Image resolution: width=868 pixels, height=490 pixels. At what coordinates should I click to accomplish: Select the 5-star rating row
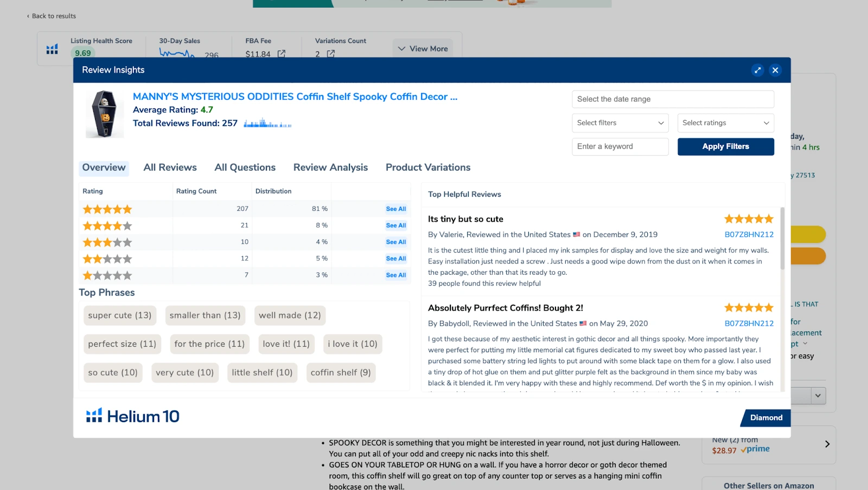pos(107,209)
